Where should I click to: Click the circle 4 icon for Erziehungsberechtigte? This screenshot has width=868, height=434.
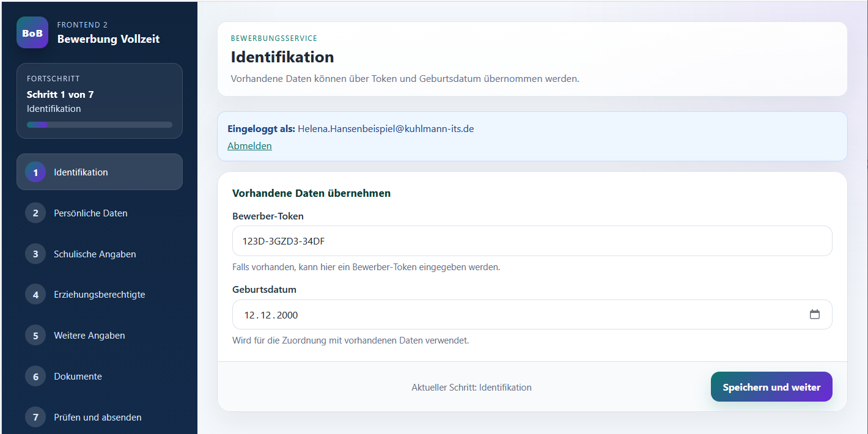pyautogui.click(x=35, y=294)
